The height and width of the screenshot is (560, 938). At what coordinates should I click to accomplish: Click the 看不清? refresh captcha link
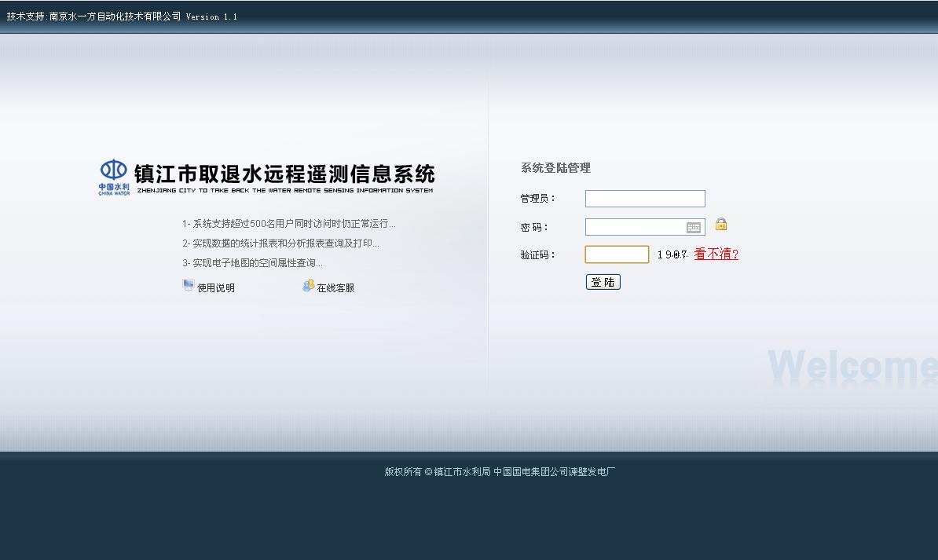[716, 254]
